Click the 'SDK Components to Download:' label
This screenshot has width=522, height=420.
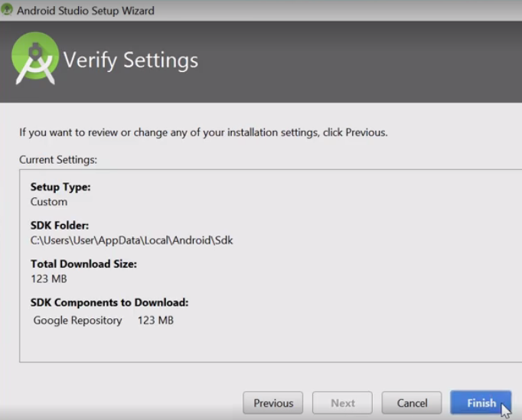click(109, 302)
